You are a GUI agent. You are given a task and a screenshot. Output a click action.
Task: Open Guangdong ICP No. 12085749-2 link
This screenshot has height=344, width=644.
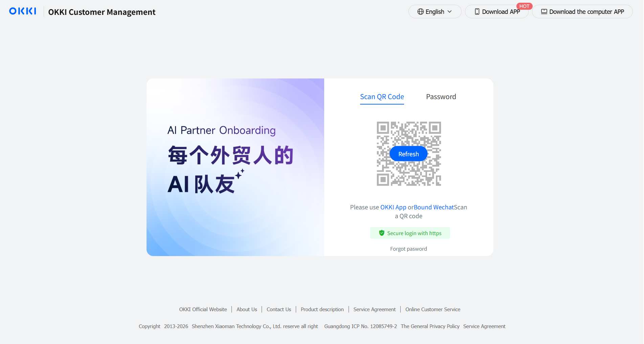[361, 326]
